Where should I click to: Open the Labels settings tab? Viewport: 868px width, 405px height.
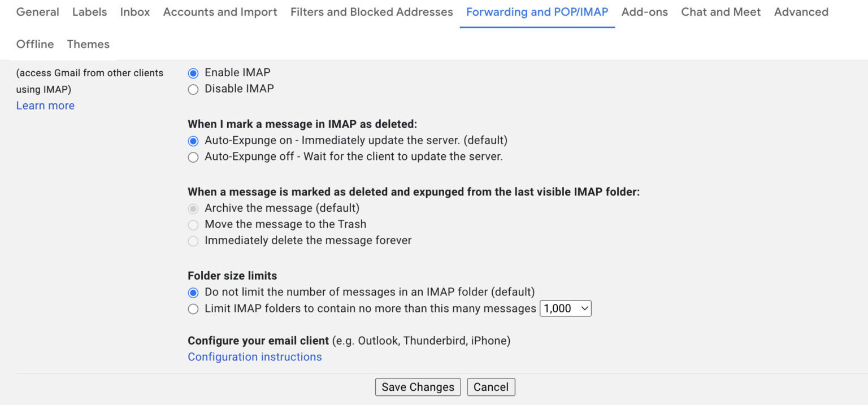click(89, 12)
